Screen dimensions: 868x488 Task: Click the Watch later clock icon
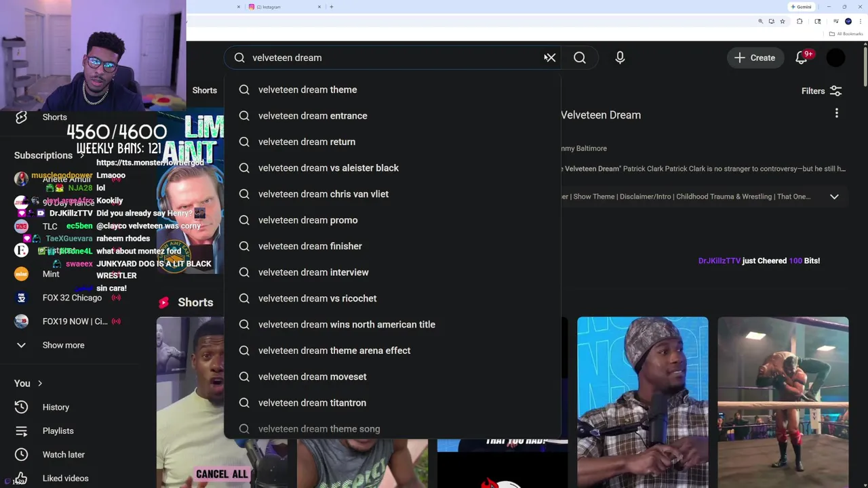coord(21,455)
